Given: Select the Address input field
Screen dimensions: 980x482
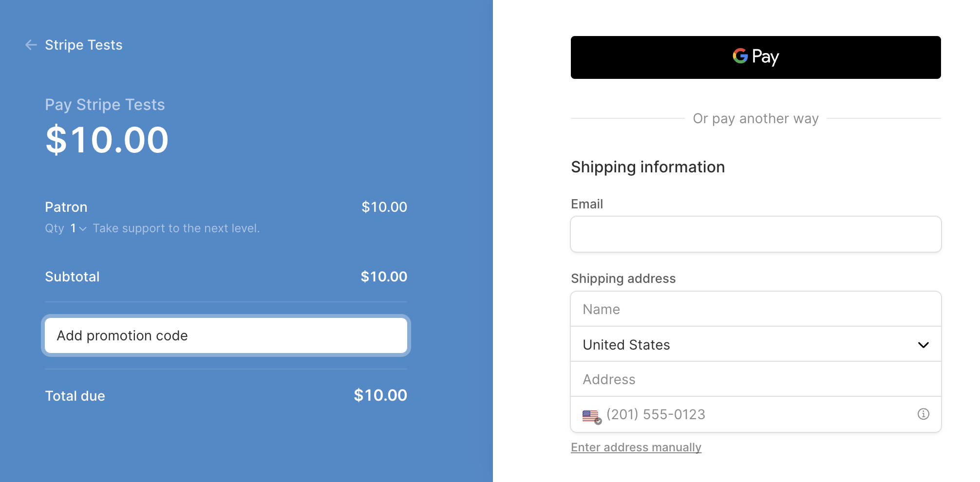Looking at the screenshot, I should click(755, 379).
